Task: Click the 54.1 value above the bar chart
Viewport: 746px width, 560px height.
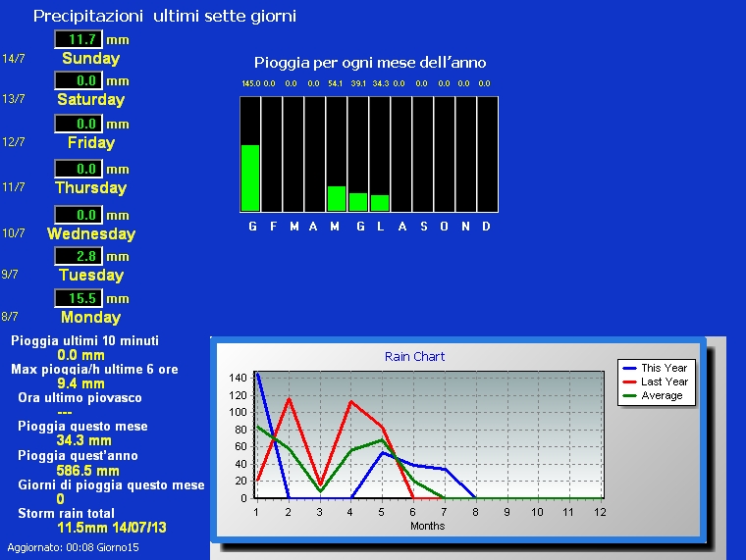Action: [335, 83]
